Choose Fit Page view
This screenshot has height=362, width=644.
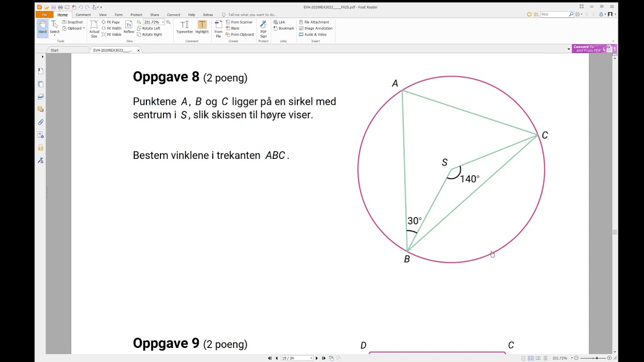pos(111,22)
